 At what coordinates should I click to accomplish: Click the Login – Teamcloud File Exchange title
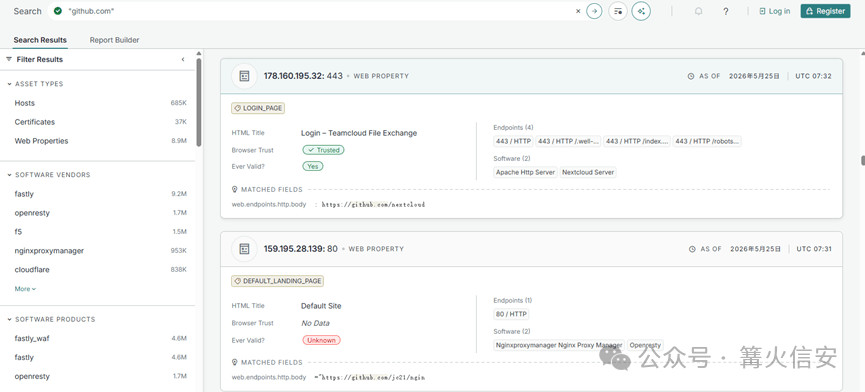coord(359,133)
